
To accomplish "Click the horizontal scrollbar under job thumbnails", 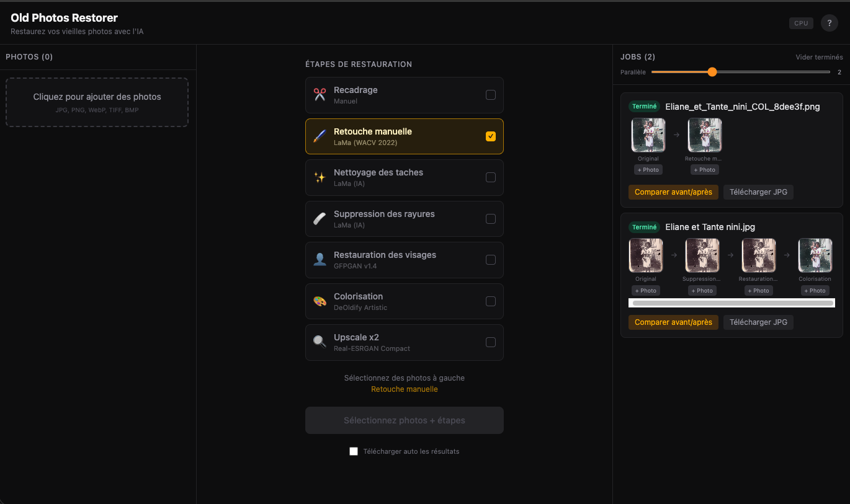I will pos(732,303).
